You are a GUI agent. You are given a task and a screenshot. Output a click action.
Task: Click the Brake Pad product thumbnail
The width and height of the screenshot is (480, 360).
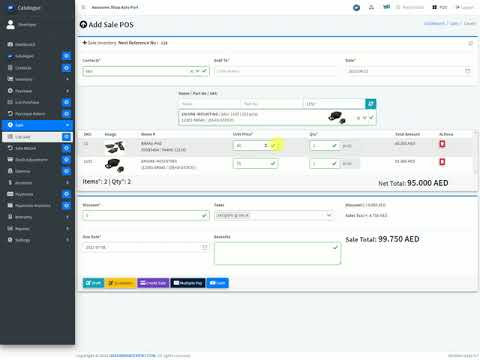tap(114, 147)
